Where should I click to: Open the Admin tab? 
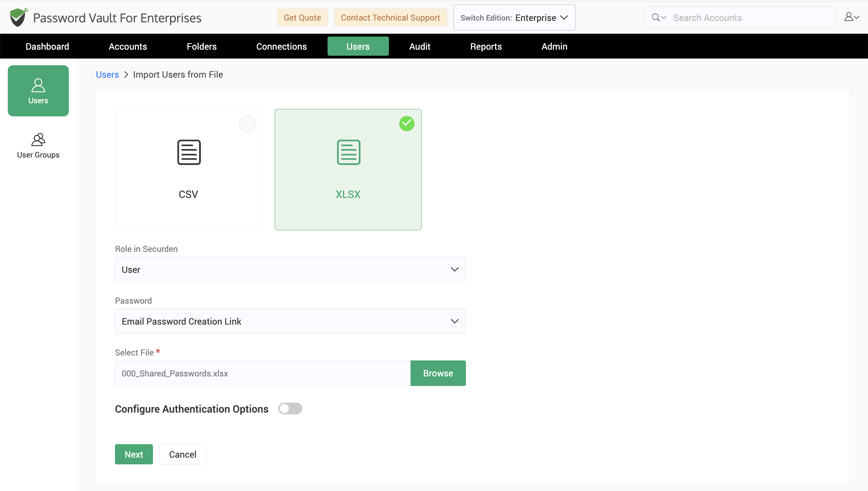pyautogui.click(x=554, y=46)
